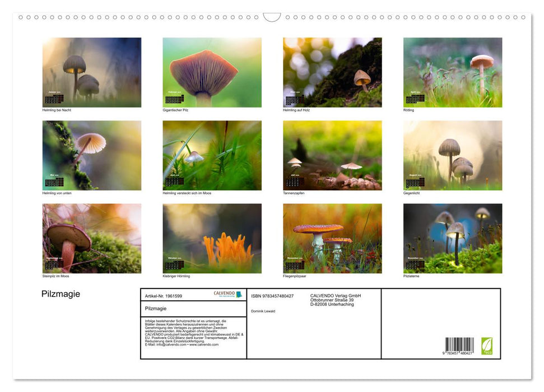Click the mini calendar grid on Helmling bei Nacht
The height and width of the screenshot is (392, 544).
54,99
